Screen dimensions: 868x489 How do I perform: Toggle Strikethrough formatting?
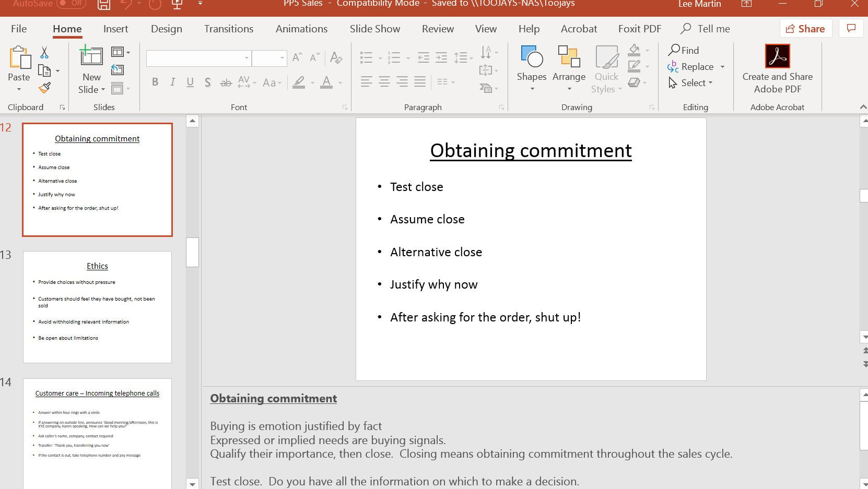click(x=226, y=82)
